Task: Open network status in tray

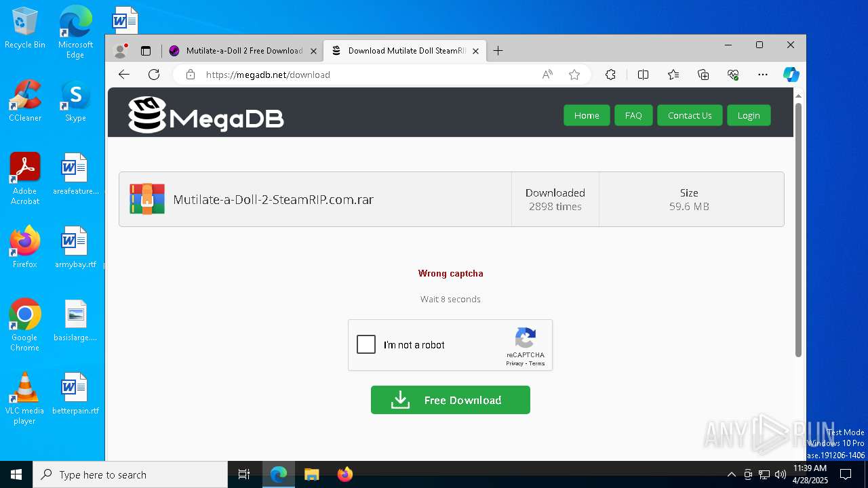Action: point(764,474)
